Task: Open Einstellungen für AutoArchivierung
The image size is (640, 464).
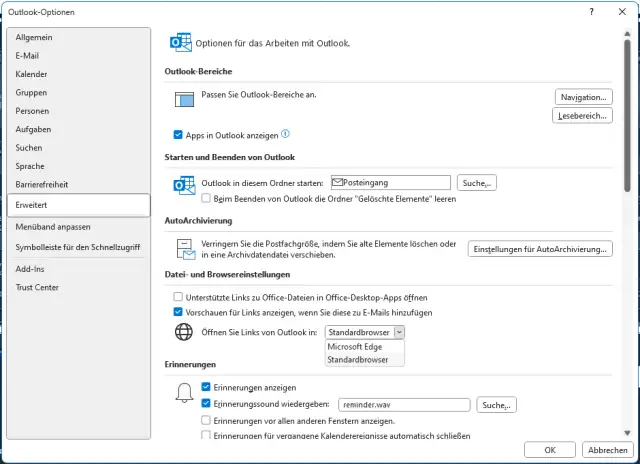Action: pos(540,249)
